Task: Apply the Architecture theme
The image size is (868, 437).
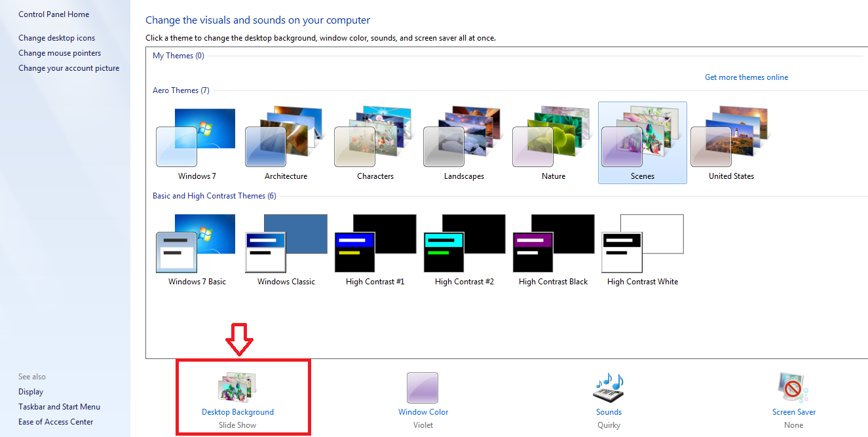Action: click(x=286, y=138)
